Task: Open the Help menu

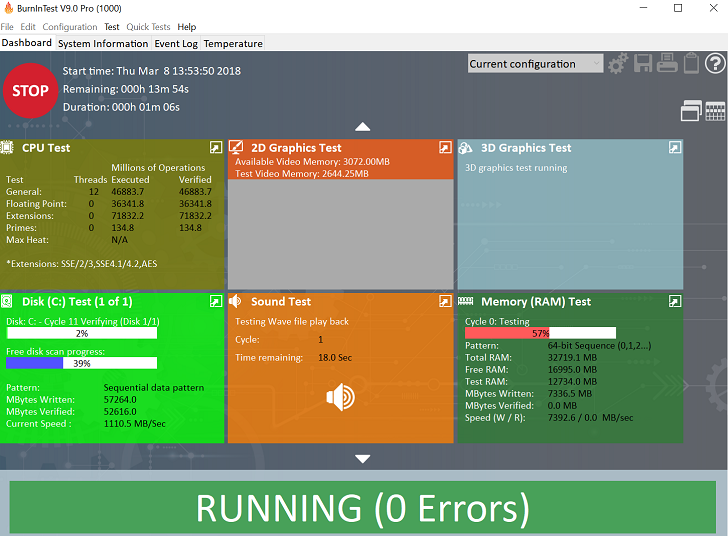Action: 187,27
